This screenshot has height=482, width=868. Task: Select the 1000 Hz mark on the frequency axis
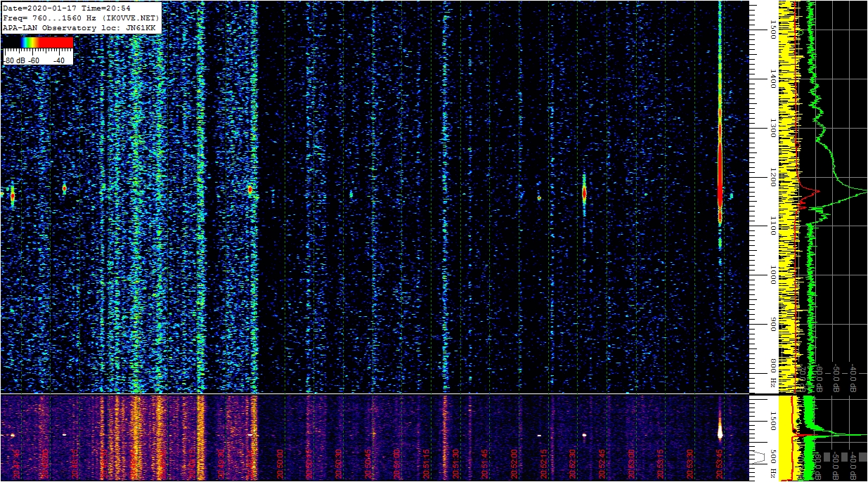pos(772,275)
